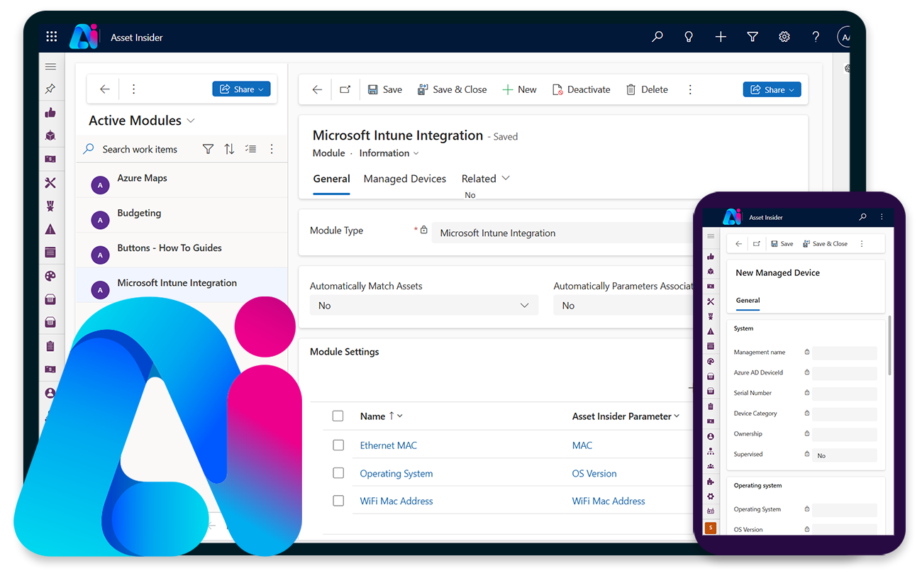The image size is (922, 588).
Task: Click New in the command bar
Action: pyautogui.click(x=519, y=89)
